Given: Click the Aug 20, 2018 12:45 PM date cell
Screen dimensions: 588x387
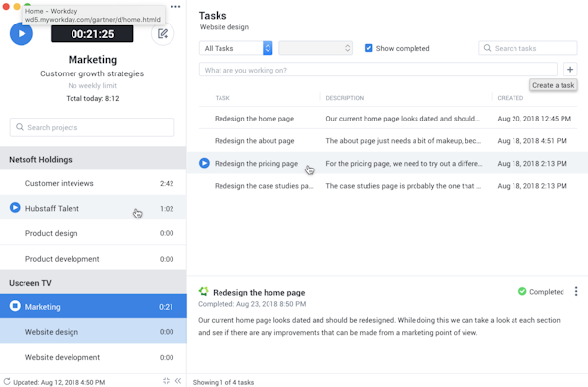Looking at the screenshot, I should (x=534, y=119).
